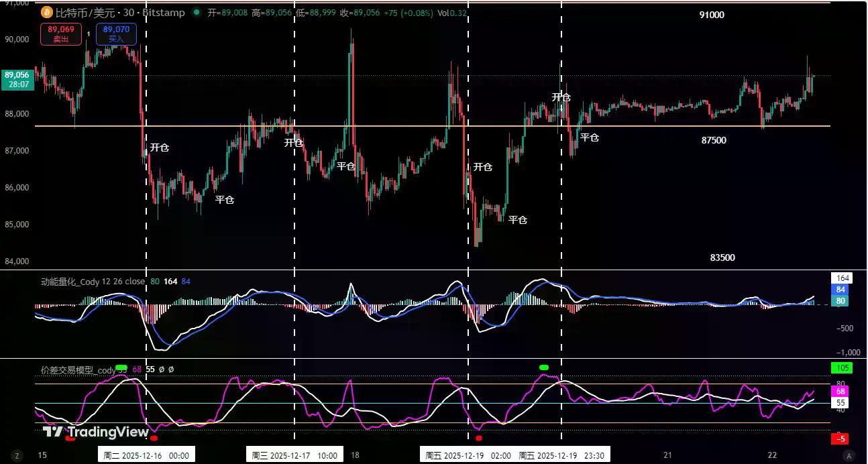Screen dimensions: 868x464
Task: Click the TradingView logo watermark
Action: [96, 432]
